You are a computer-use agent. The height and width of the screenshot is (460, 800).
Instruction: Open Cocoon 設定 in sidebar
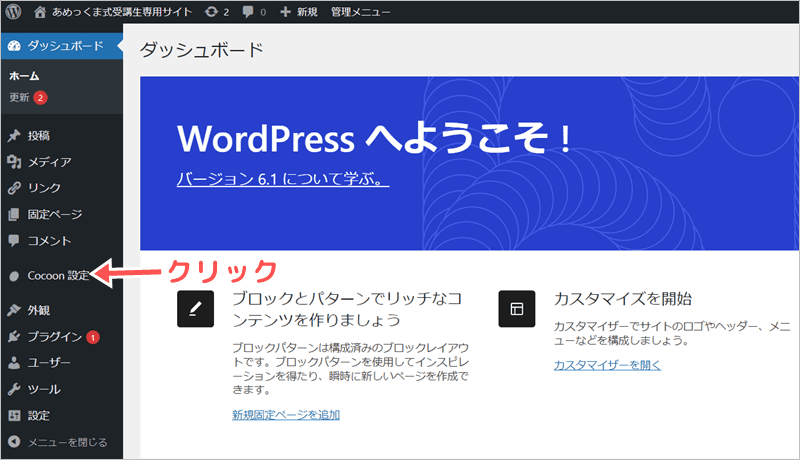pos(58,275)
